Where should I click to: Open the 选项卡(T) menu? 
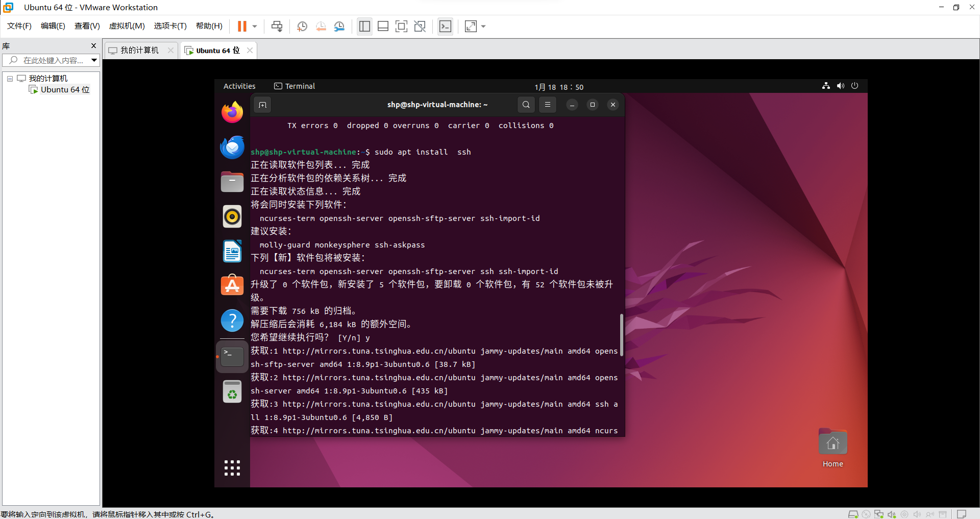[170, 26]
